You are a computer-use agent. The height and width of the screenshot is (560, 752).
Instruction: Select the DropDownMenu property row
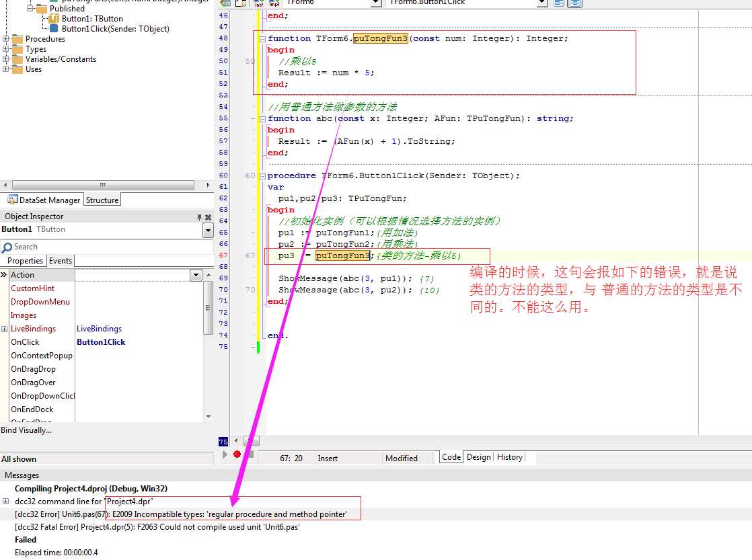tap(106, 302)
